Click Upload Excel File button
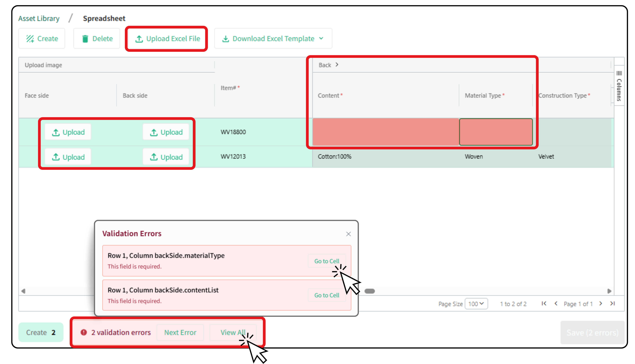 (167, 38)
